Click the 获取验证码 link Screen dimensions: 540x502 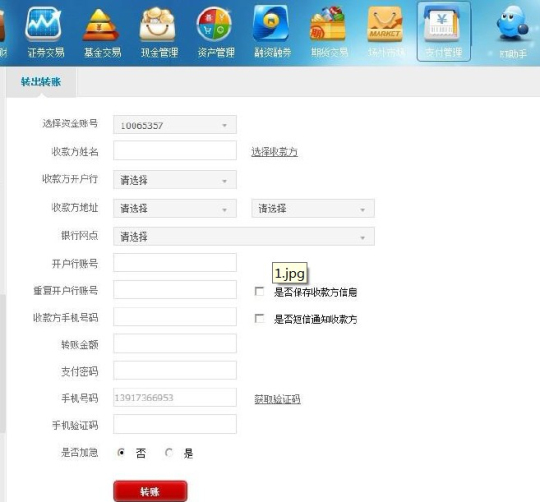pos(277,399)
